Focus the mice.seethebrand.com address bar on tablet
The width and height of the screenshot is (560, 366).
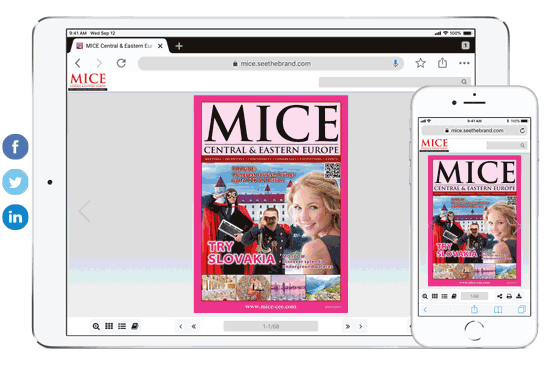pyautogui.click(x=271, y=64)
